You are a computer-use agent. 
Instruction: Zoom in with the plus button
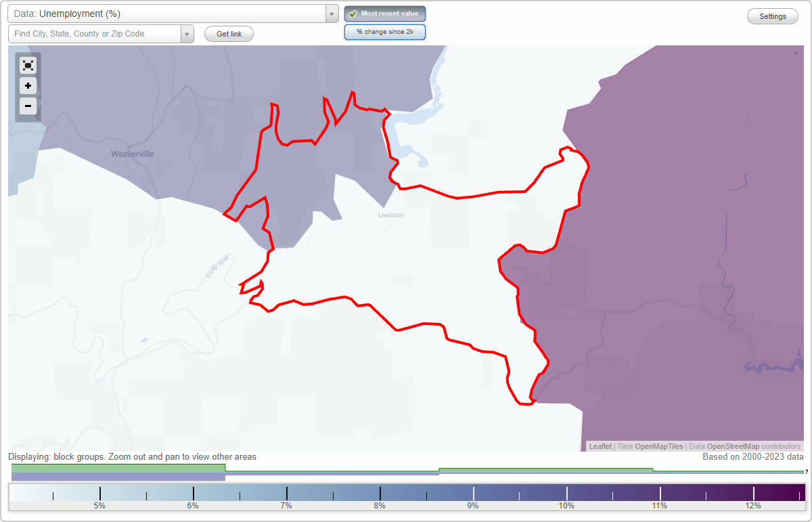(28, 85)
